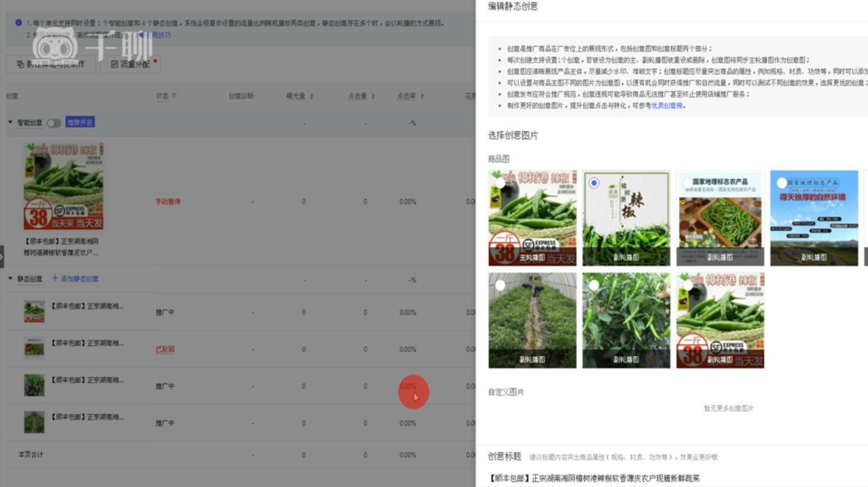868x487 pixels.
Task: Click the 优质创意榜 link
Action: [667, 106]
